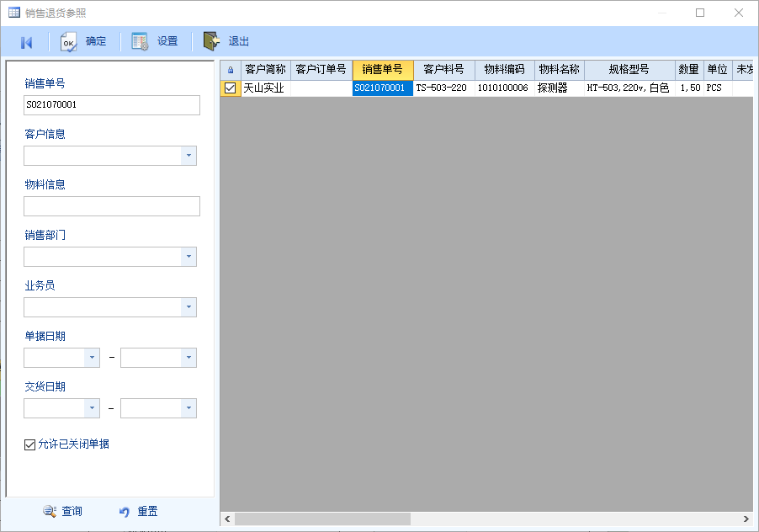Sort by the 客户简称 column header
The image size is (759, 532).
(266, 70)
